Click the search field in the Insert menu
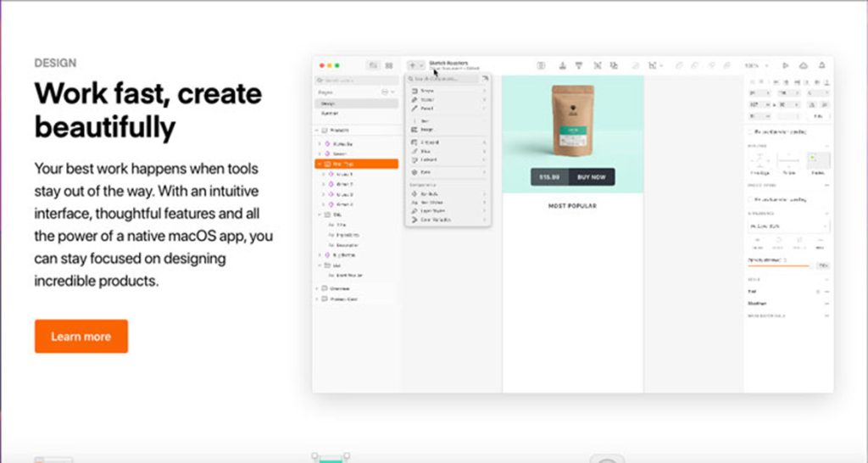 pyautogui.click(x=442, y=79)
